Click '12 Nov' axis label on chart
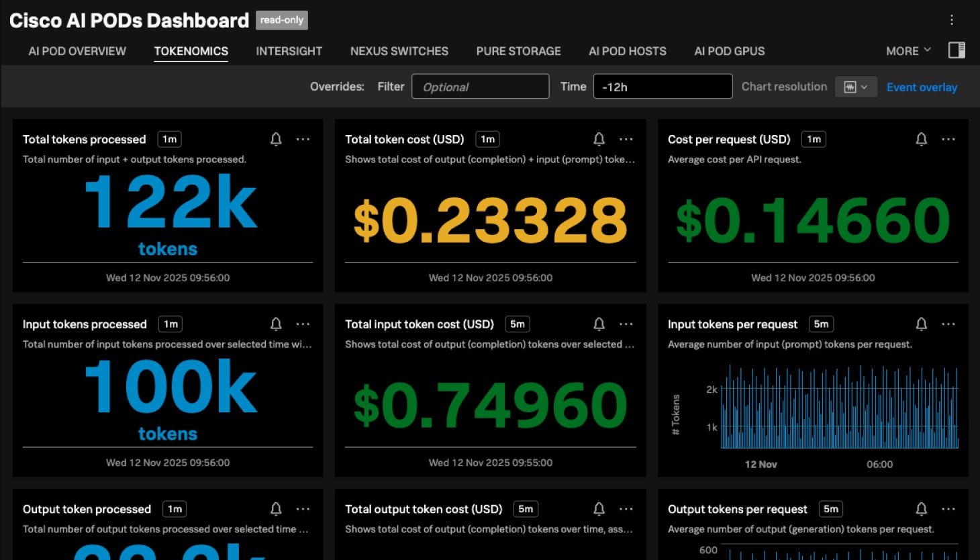Screen dimensions: 980x560 (761, 464)
